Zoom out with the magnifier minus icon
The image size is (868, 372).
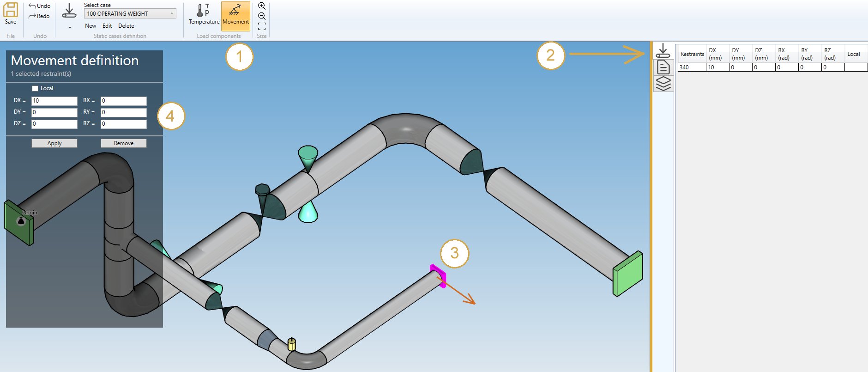pos(262,16)
